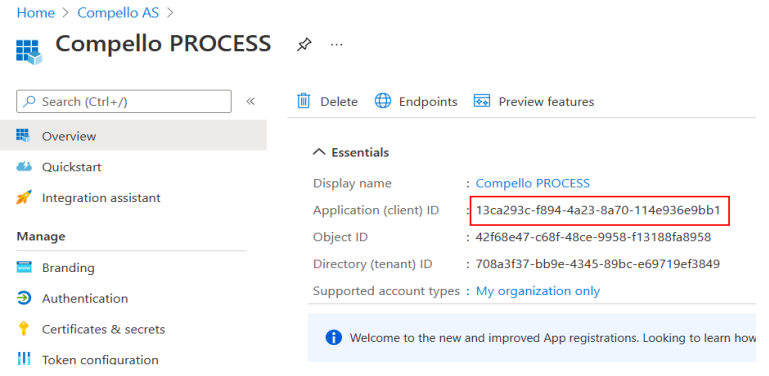Click the pin icon next to Compello PROCESS
Viewport: 769px width, 376px height.
304,45
